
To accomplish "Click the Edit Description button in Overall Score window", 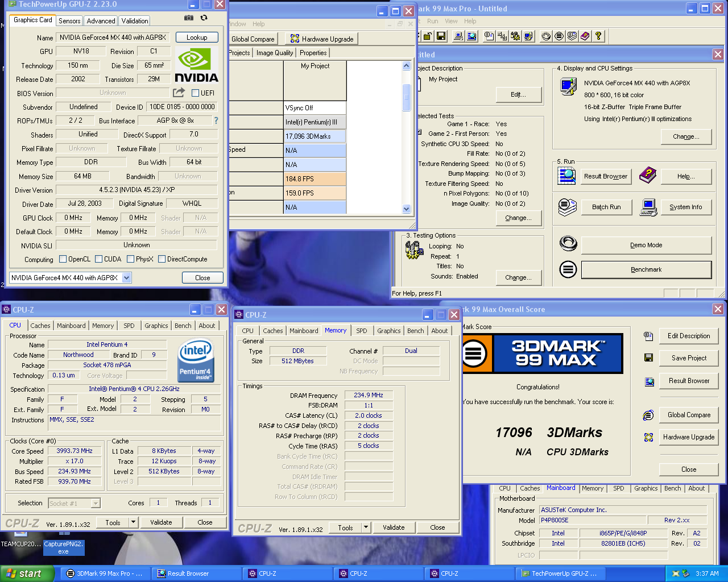I will pos(689,336).
